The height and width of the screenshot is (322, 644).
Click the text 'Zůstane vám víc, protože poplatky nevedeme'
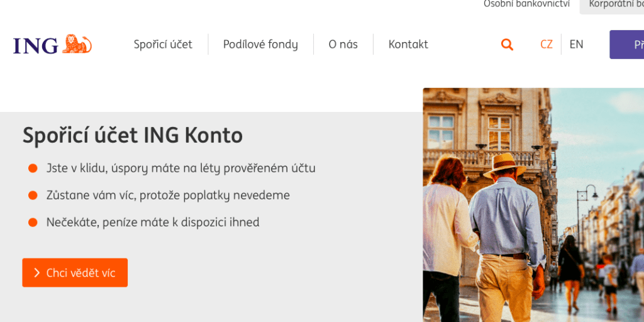tap(168, 196)
